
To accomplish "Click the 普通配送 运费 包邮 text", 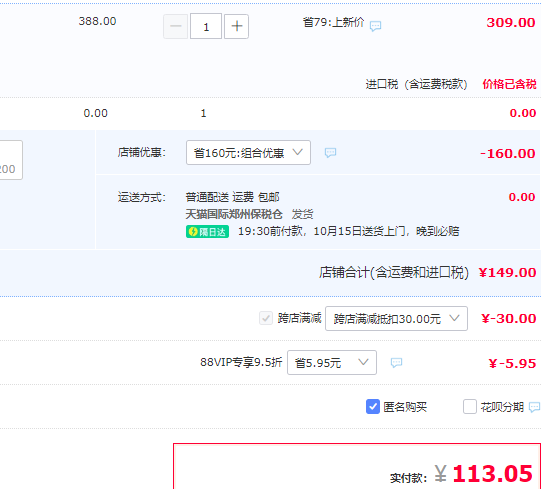I will tap(232, 197).
